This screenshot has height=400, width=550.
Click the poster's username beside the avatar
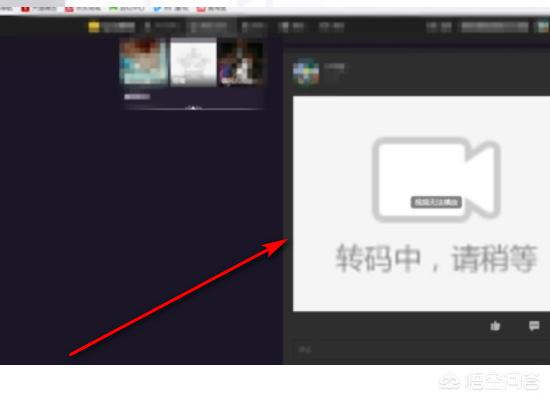334,67
